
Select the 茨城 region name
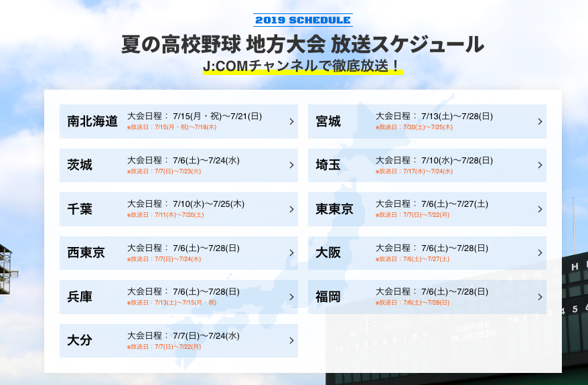pyautogui.click(x=80, y=165)
